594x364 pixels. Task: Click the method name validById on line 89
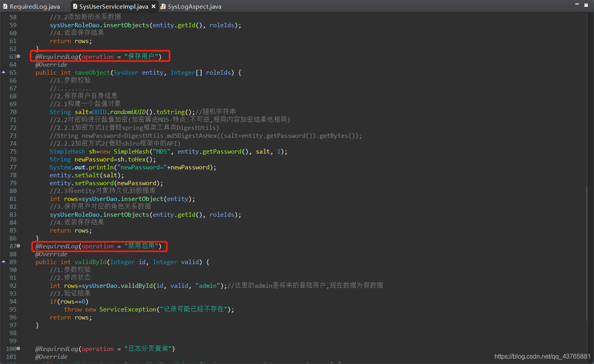click(90, 262)
